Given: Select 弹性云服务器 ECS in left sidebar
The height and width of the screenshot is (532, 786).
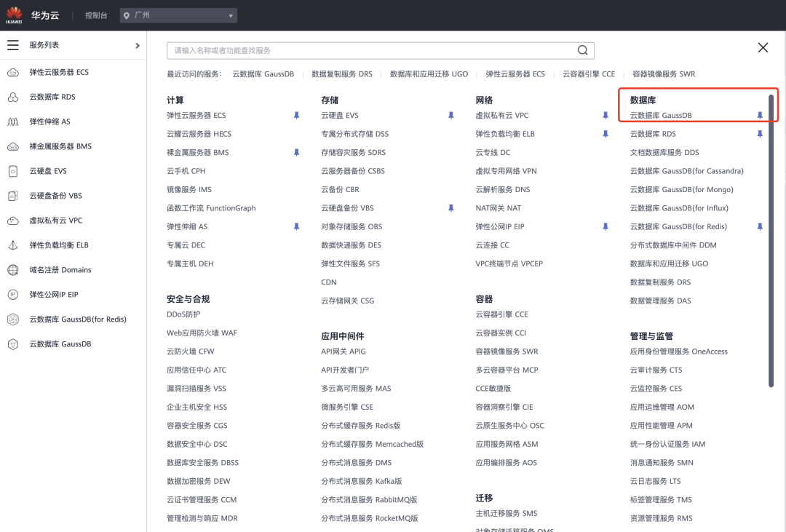Looking at the screenshot, I should click(59, 72).
